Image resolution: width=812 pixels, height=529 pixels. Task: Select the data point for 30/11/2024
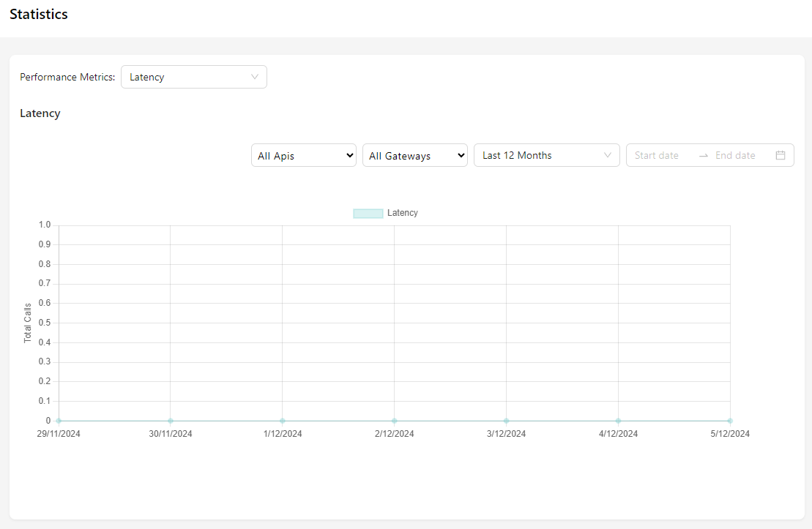[x=171, y=421]
